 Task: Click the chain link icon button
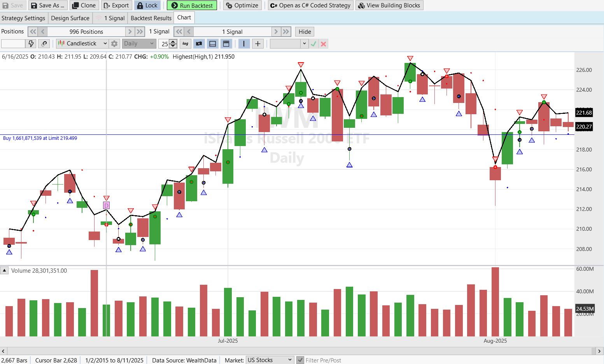tap(44, 44)
